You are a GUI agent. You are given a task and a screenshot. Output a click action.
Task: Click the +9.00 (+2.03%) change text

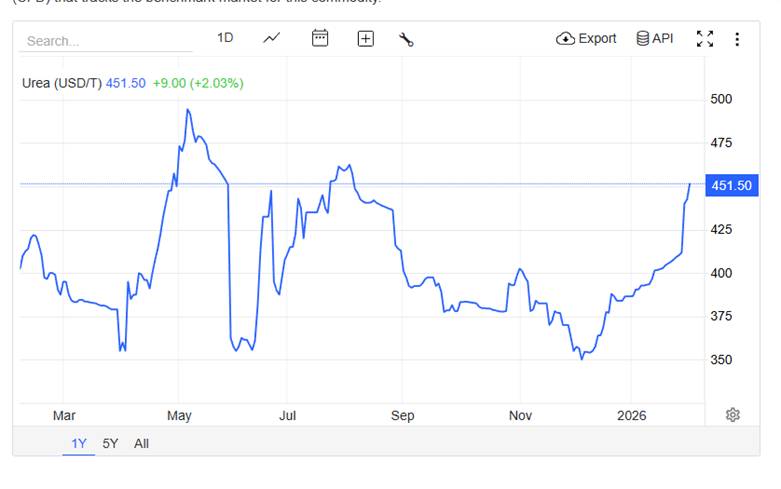click(x=198, y=83)
